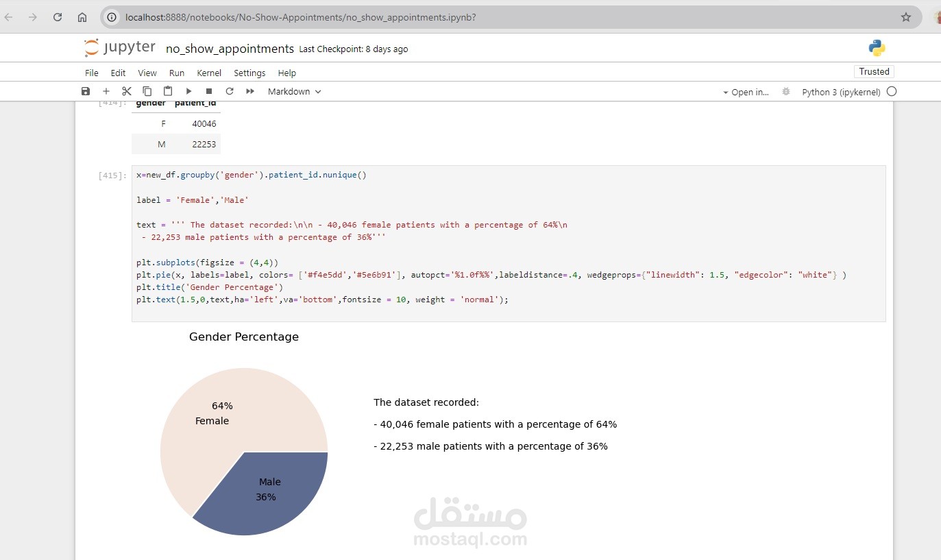
Task: Click 'The dataset recorded:' output text
Action: 426,402
